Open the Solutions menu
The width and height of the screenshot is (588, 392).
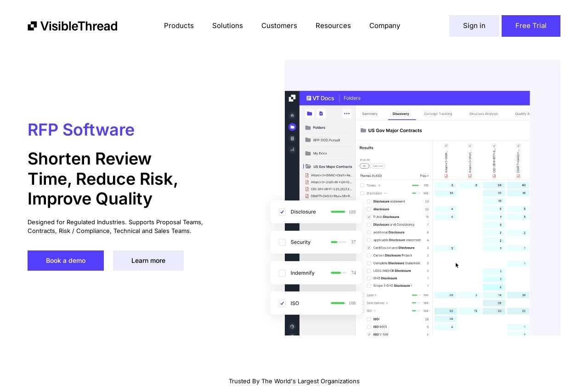[227, 26]
